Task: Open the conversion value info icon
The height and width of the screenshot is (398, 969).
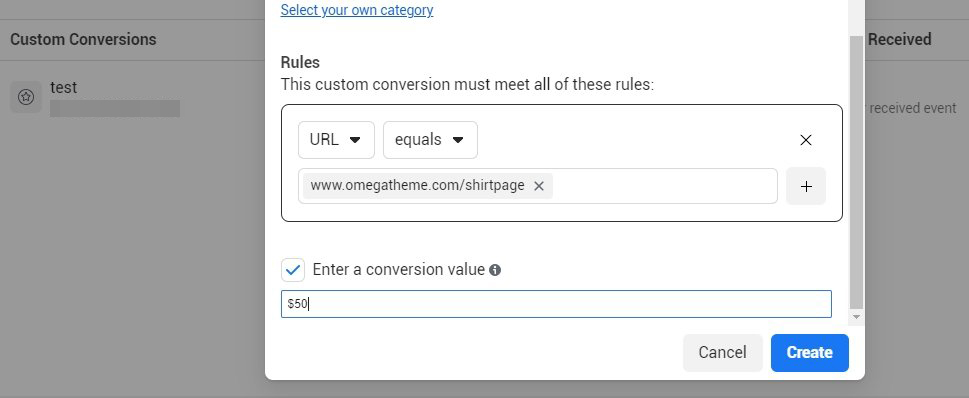Action: tap(494, 270)
